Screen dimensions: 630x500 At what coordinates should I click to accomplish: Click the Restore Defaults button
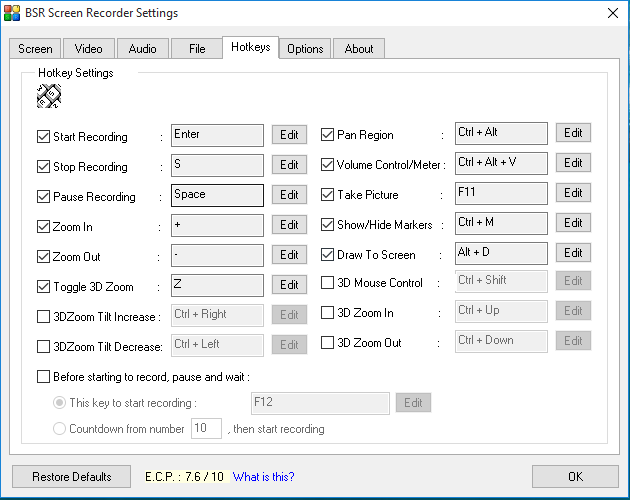[x=72, y=477]
